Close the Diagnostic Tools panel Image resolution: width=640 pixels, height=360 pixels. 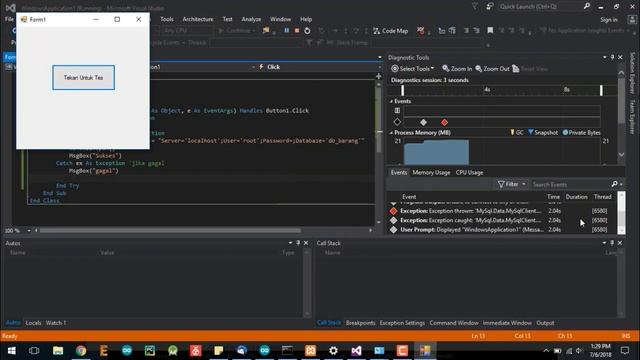(x=620, y=58)
